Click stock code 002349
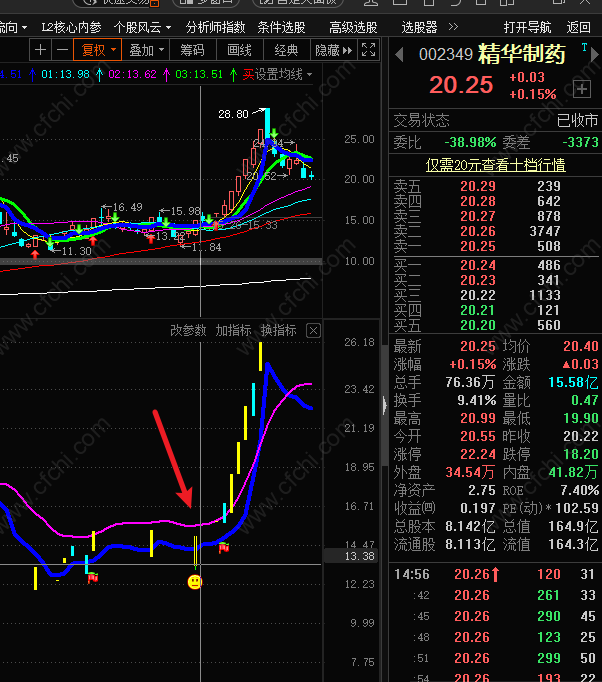602x682 pixels. coord(445,54)
